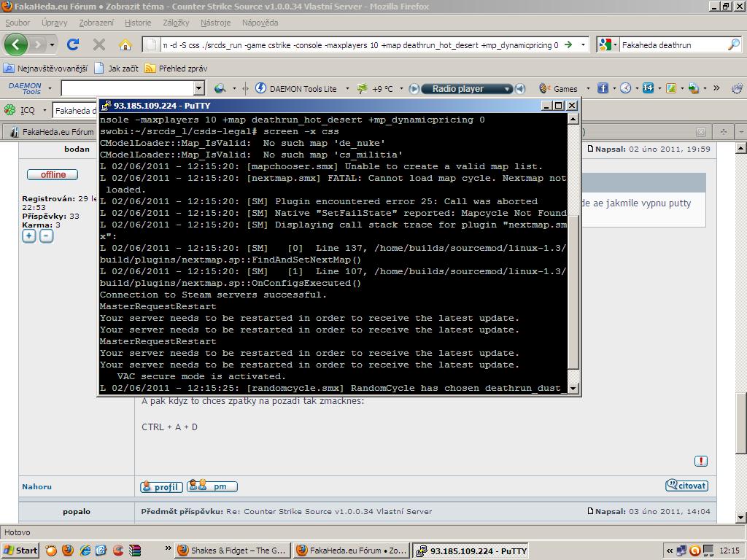
Task: Open the Nápověda menu
Action: click(x=260, y=23)
